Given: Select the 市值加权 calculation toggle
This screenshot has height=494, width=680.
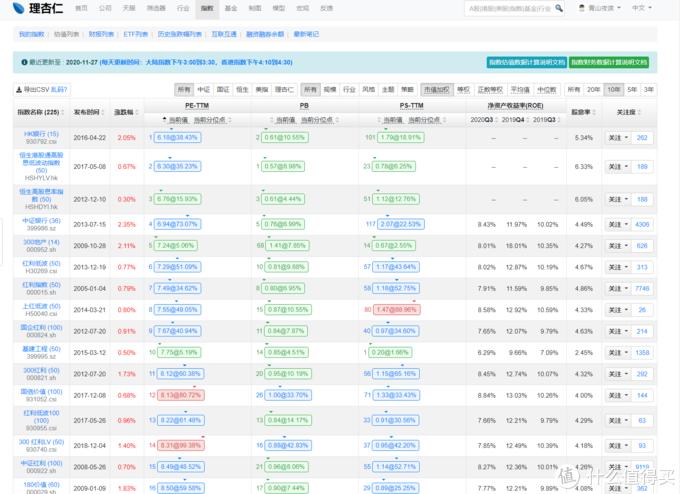Looking at the screenshot, I should tap(435, 89).
